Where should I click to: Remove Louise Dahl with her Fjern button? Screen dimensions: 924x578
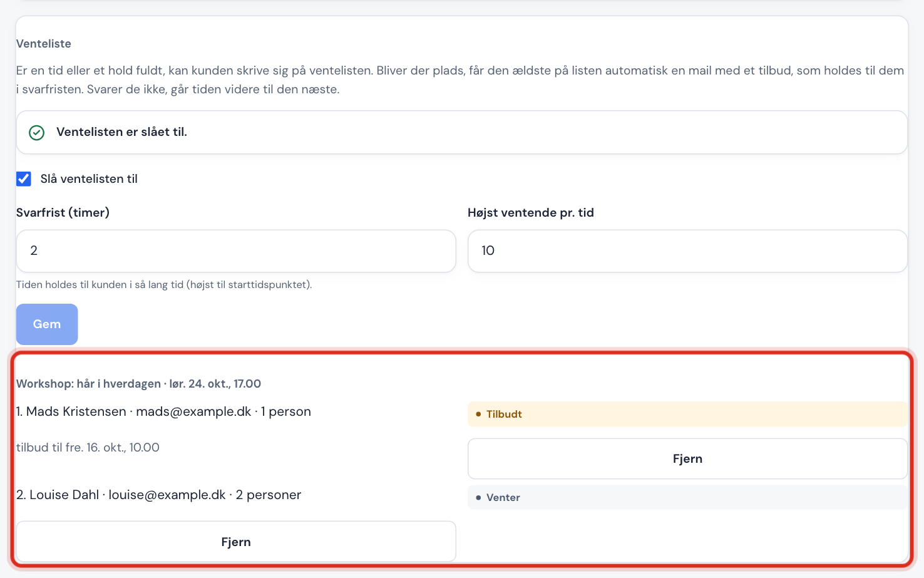click(x=236, y=542)
